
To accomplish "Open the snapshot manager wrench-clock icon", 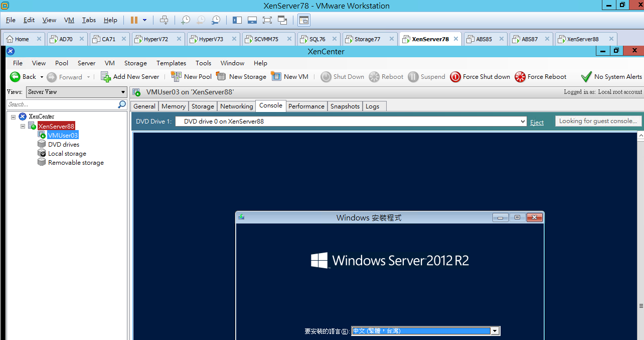I will point(216,20).
